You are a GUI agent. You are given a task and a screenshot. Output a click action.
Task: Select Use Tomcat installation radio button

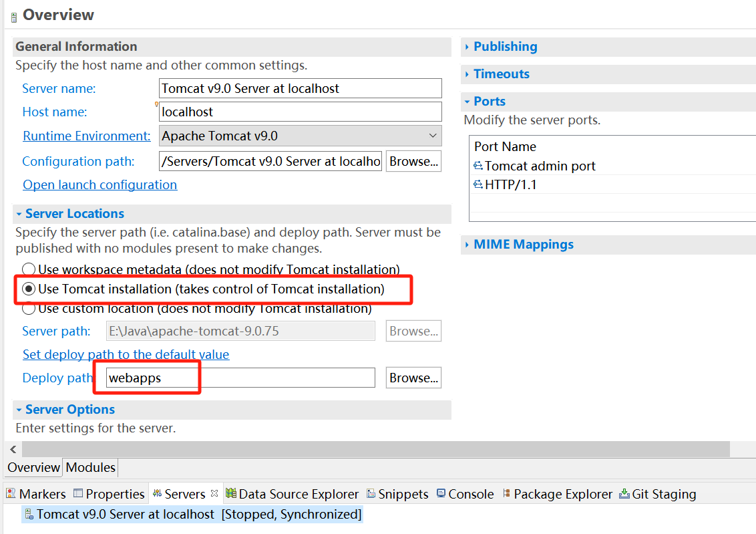[29, 289]
